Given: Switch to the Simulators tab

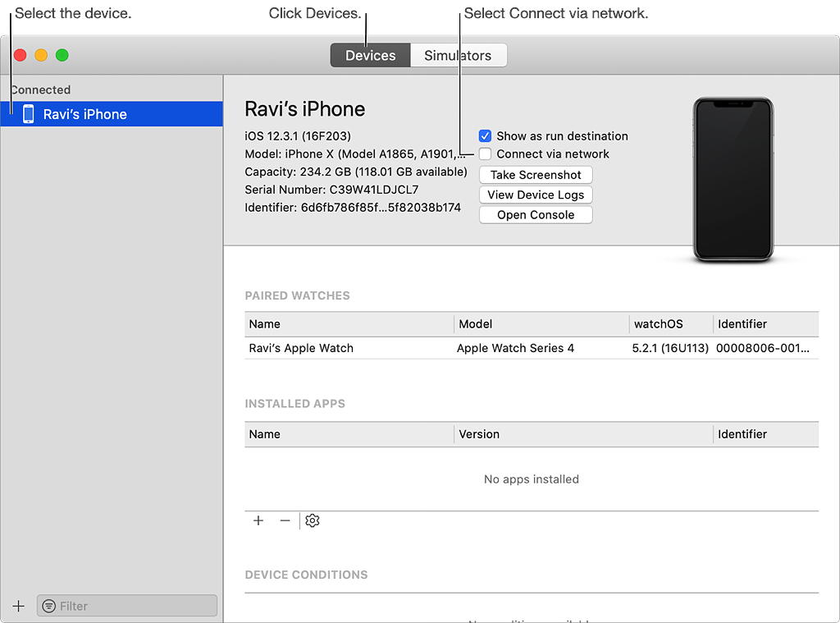Looking at the screenshot, I should click(458, 55).
